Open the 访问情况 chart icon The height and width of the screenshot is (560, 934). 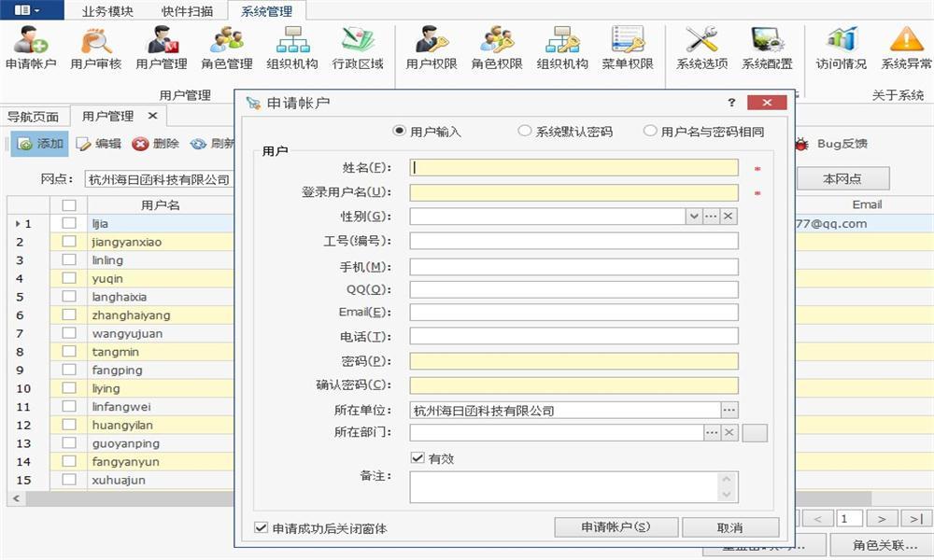tap(842, 49)
